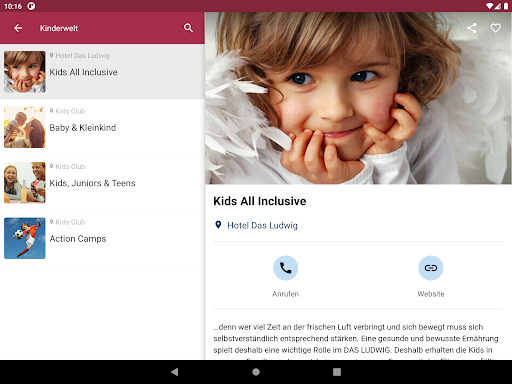Tap the battery icon in the status bar
Screen dimensions: 512x384
pyautogui.click(x=506, y=6)
